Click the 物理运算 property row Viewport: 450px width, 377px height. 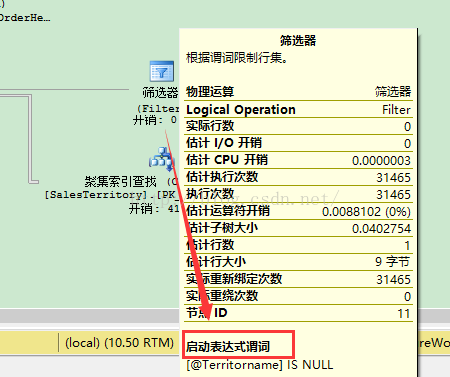click(298, 92)
